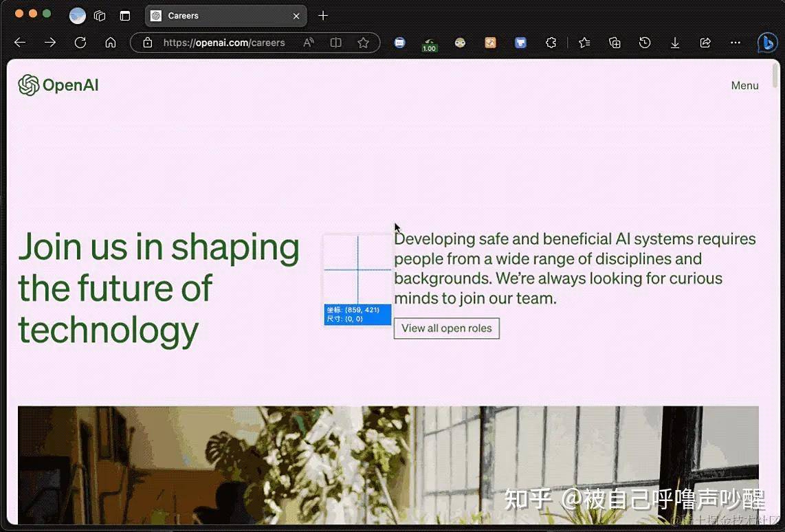The image size is (785, 532).
Task: Open the Favorites list
Action: click(584, 43)
